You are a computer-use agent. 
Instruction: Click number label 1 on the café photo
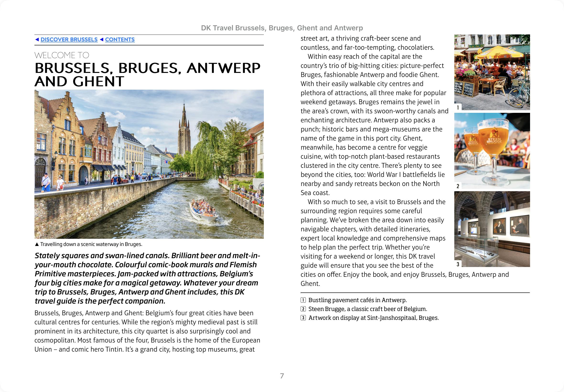coord(458,108)
